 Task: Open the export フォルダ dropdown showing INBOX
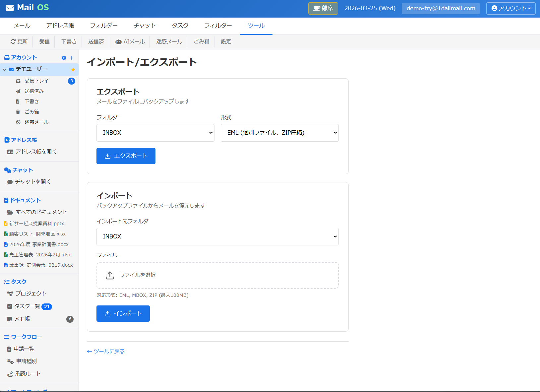(155, 133)
